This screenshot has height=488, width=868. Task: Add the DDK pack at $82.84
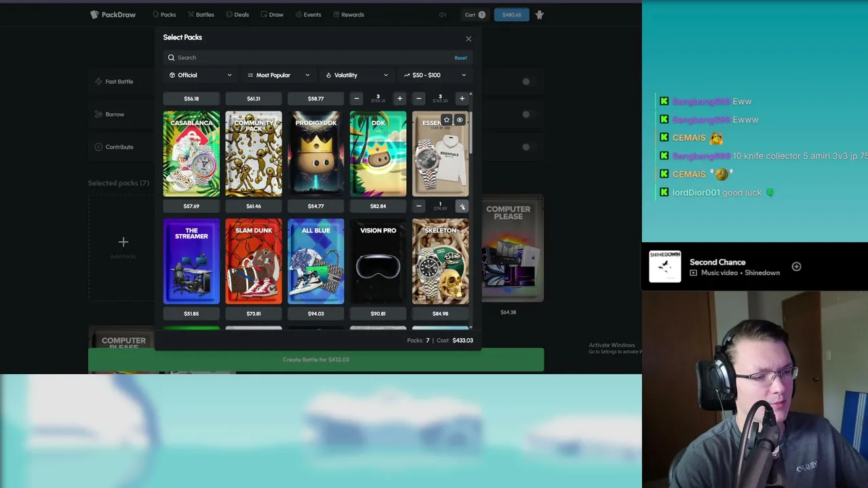pyautogui.click(x=378, y=206)
